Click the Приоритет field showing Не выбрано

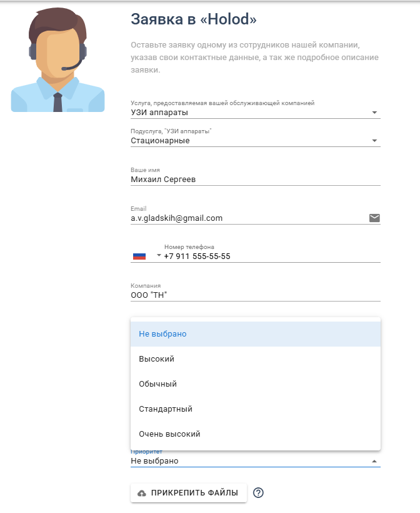coord(255,461)
